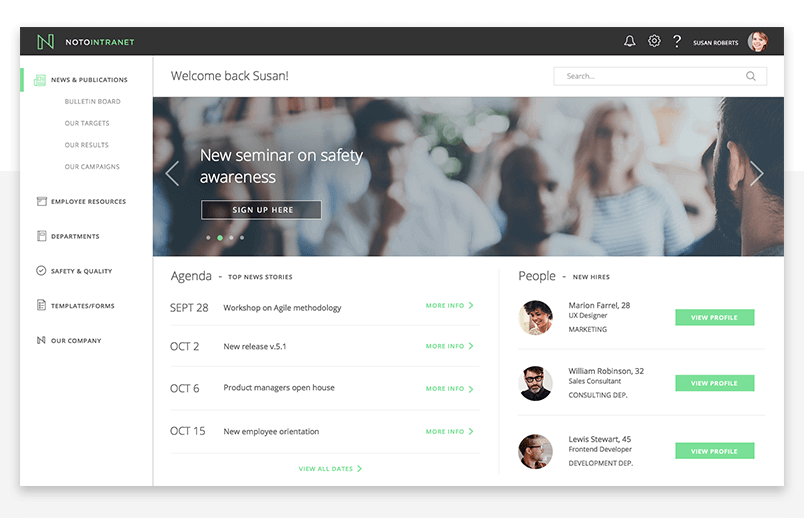Show previous banner slide arrow
This screenshot has height=518, width=804.
pos(172,173)
